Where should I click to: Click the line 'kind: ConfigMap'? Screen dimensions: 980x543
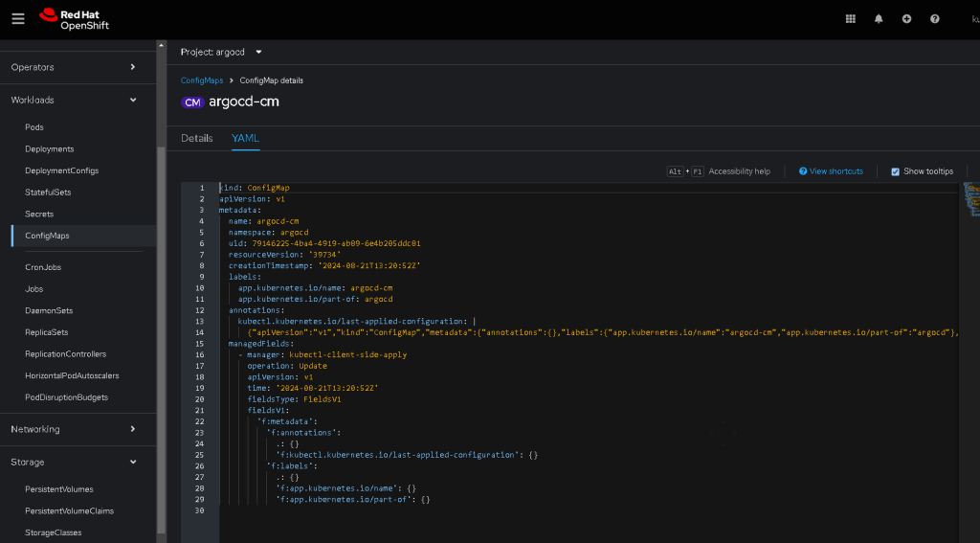coord(255,188)
